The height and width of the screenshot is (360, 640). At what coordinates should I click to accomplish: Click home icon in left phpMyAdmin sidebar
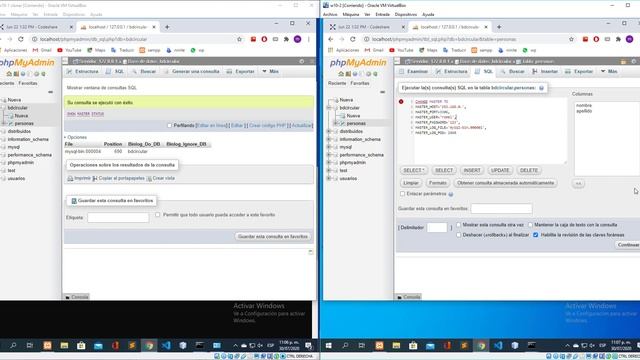[9, 74]
